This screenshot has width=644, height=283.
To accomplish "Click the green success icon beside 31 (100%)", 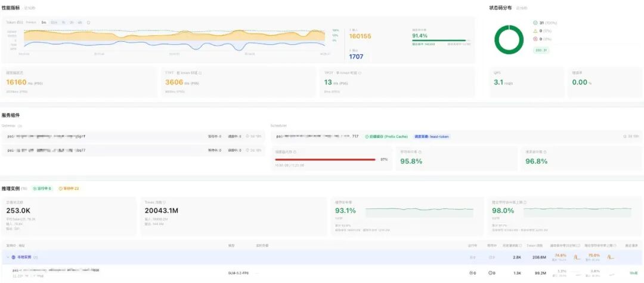I will [535, 23].
